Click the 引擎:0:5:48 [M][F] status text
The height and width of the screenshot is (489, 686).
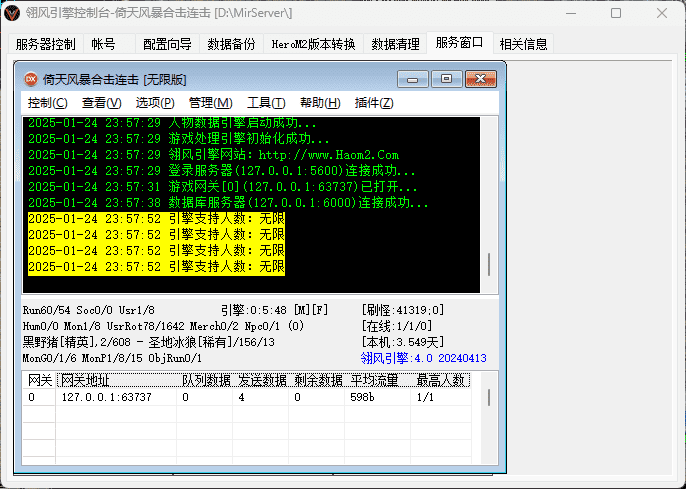[274, 310]
